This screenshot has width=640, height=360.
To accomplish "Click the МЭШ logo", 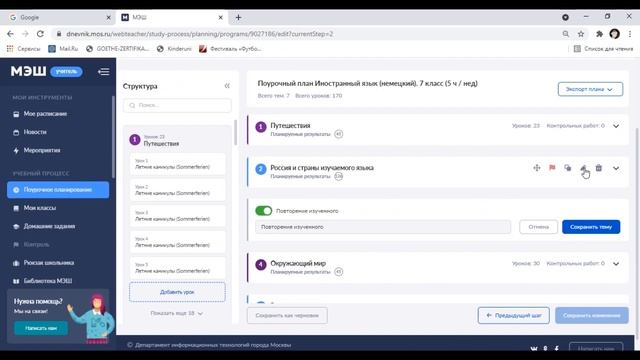I will pos(28,71).
